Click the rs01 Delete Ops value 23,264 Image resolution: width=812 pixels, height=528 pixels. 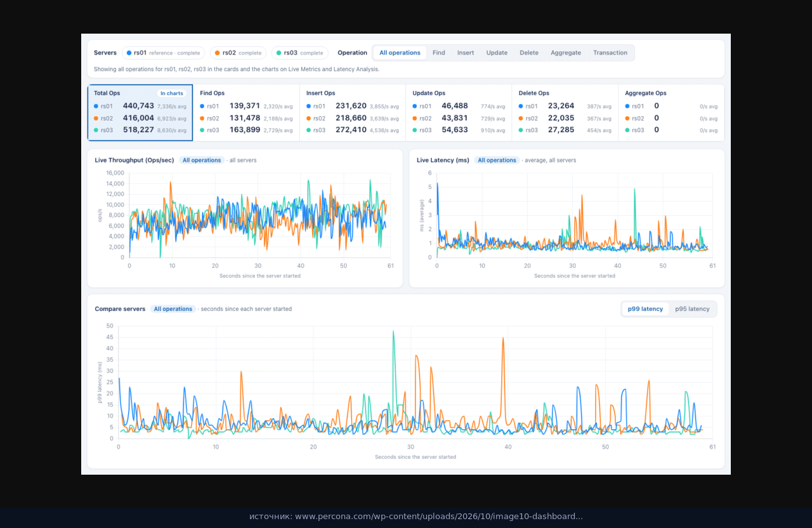coord(561,106)
